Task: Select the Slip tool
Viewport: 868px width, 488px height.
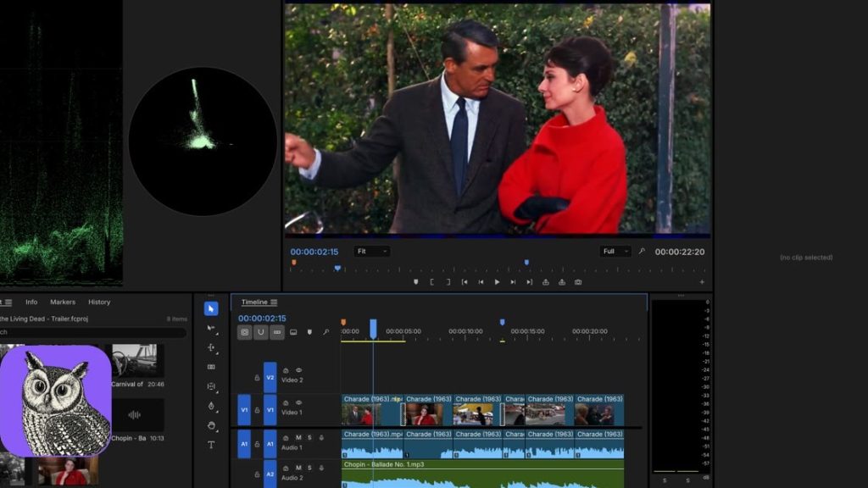Action: tap(211, 386)
